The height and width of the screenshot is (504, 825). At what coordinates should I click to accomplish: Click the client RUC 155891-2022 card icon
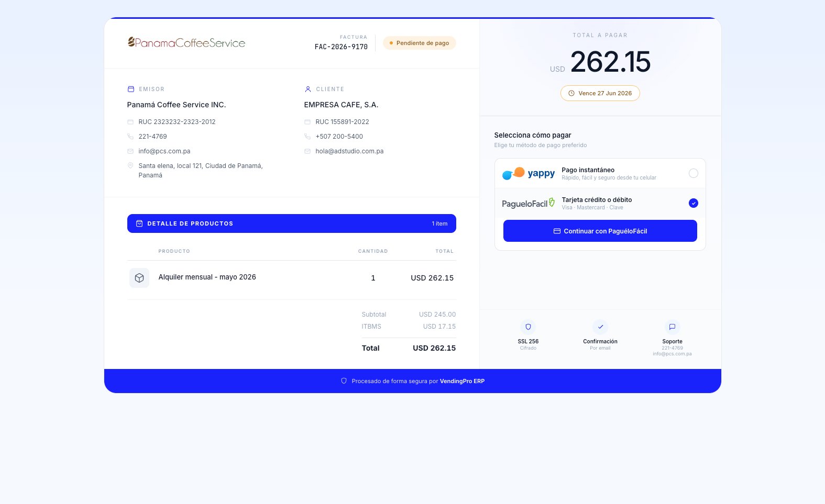[x=307, y=122]
